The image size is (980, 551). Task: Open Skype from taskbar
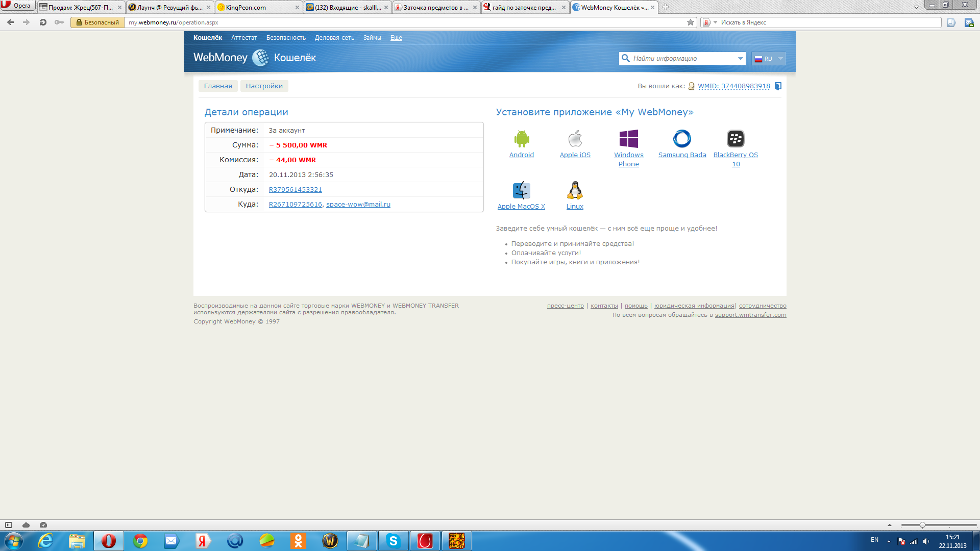393,541
